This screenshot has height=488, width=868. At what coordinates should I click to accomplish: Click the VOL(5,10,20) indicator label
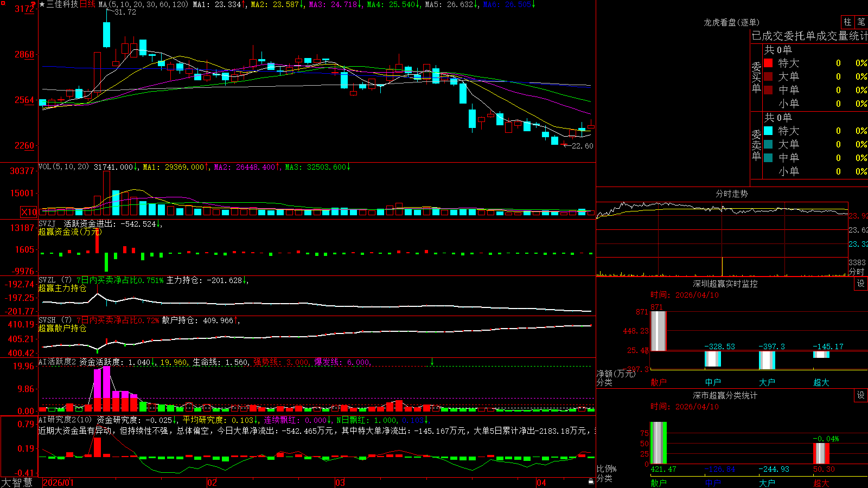click(x=63, y=167)
